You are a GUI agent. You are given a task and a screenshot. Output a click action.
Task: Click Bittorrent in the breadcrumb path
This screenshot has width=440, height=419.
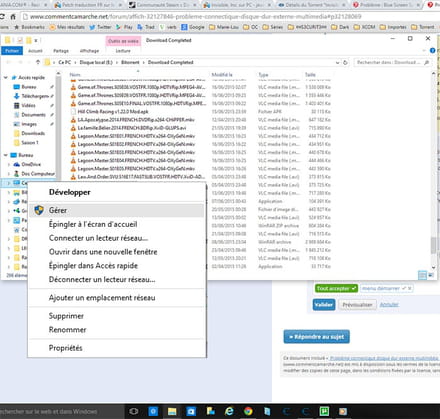coord(130,62)
